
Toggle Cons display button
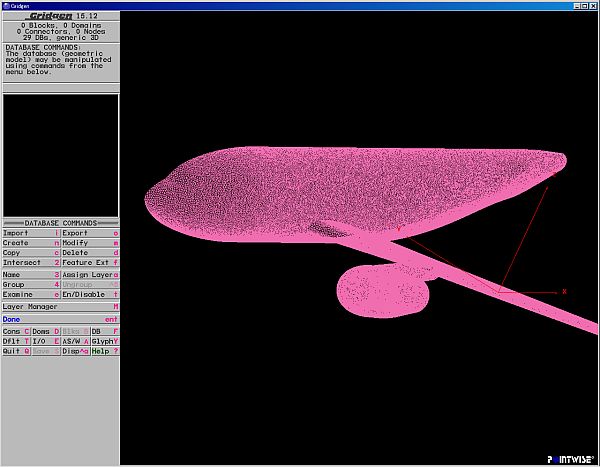(x=15, y=330)
